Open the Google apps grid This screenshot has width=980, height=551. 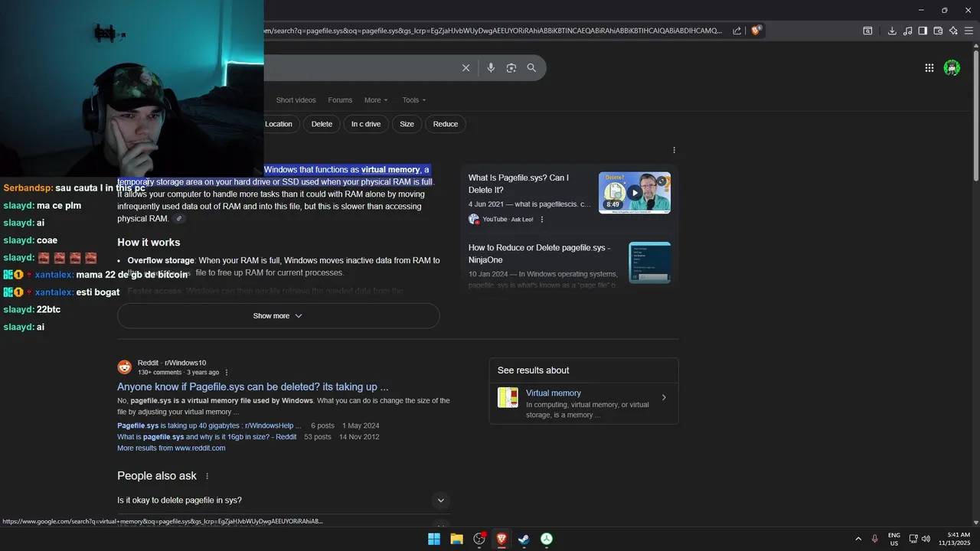click(x=929, y=68)
